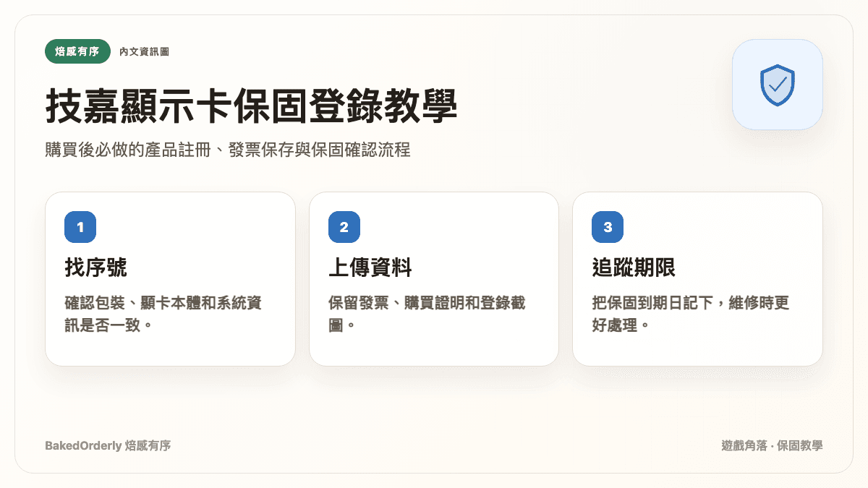Select the number 1 step badge

[80, 227]
